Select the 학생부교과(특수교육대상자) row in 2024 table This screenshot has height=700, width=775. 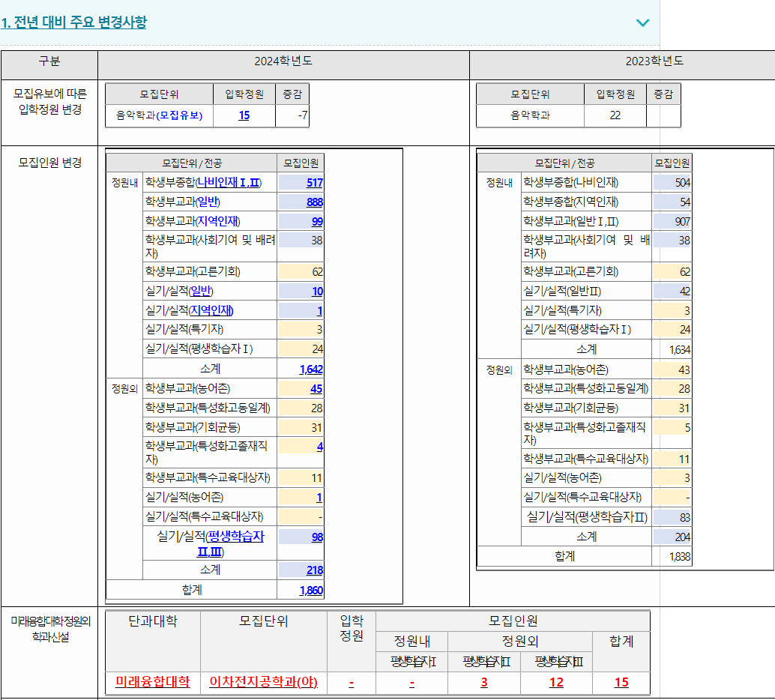[233, 477]
